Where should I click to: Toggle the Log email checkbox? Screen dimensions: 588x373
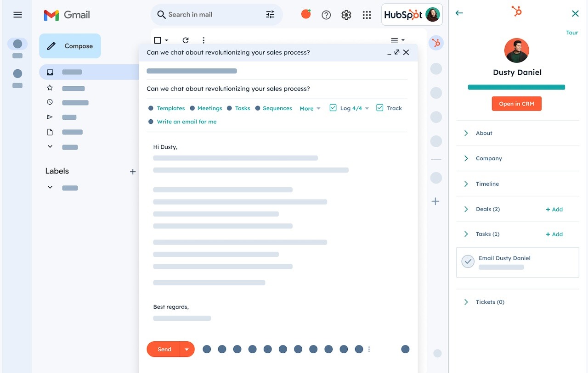[334, 108]
